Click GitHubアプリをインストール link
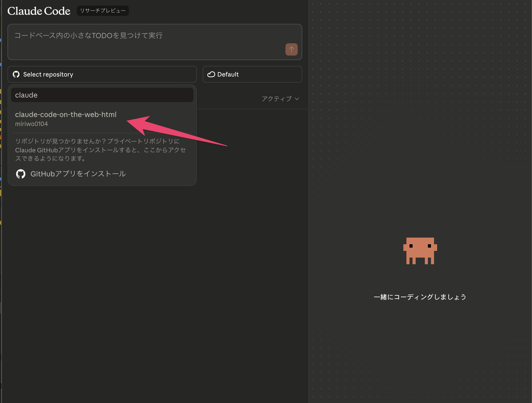 coord(78,174)
